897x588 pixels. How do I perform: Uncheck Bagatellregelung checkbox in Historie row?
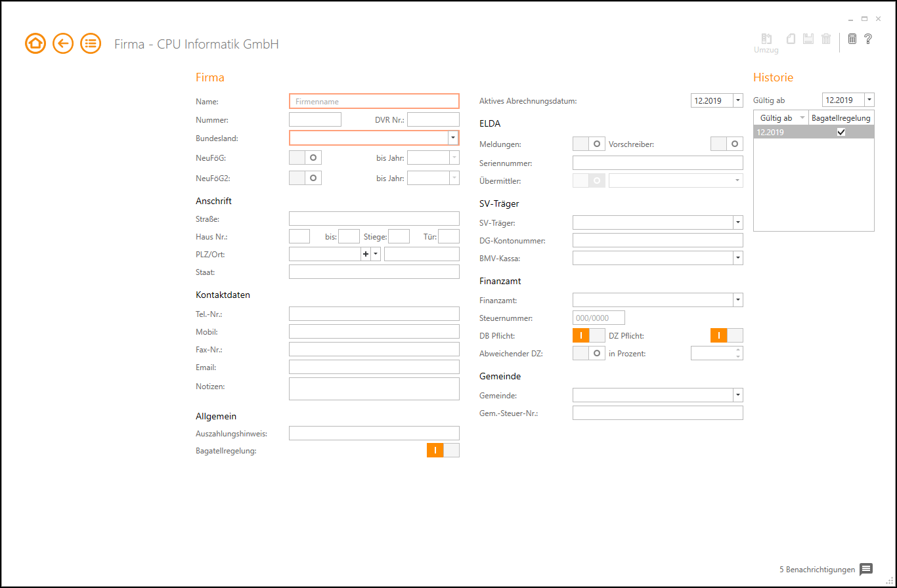(x=841, y=132)
